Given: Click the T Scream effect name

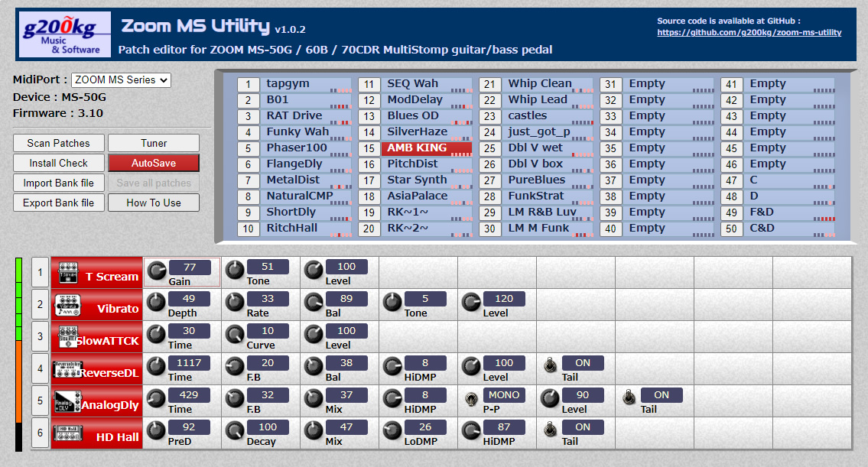Looking at the screenshot, I should pos(112,277).
